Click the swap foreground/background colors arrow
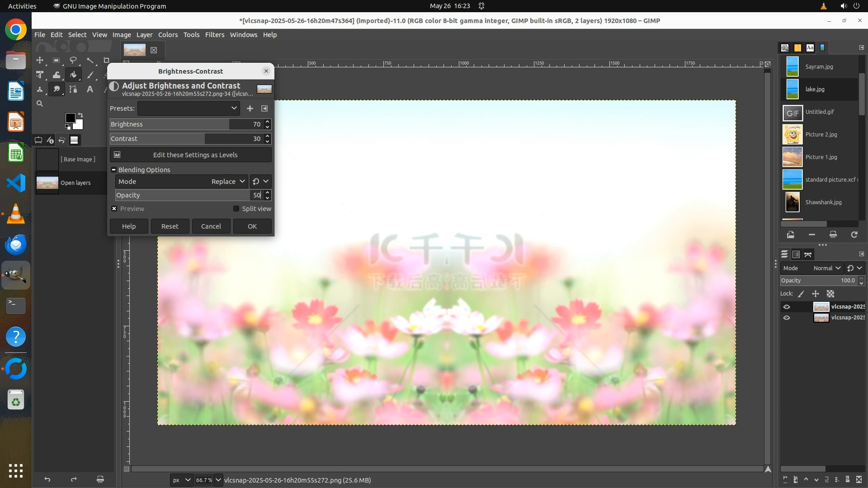Screen dimensions: 868x488 click(x=80, y=115)
